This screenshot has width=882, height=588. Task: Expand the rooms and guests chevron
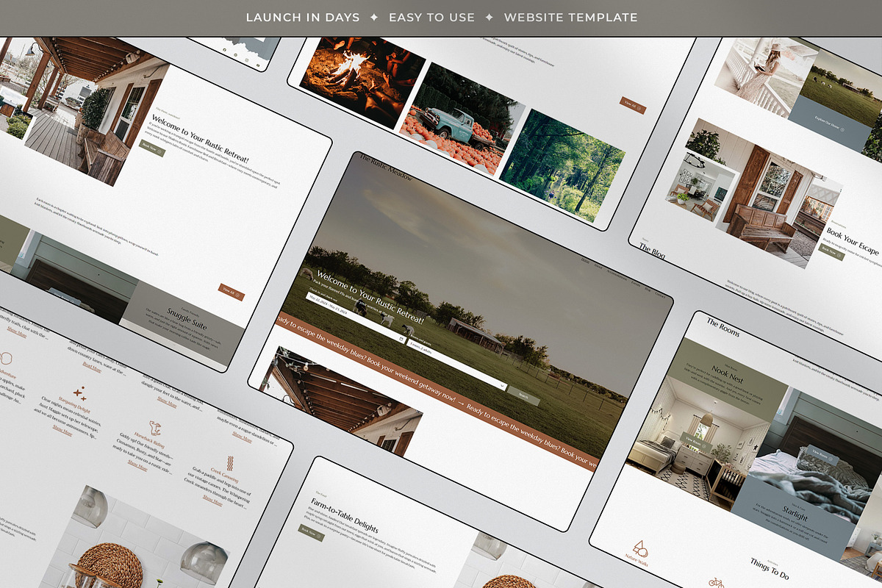coord(502,385)
